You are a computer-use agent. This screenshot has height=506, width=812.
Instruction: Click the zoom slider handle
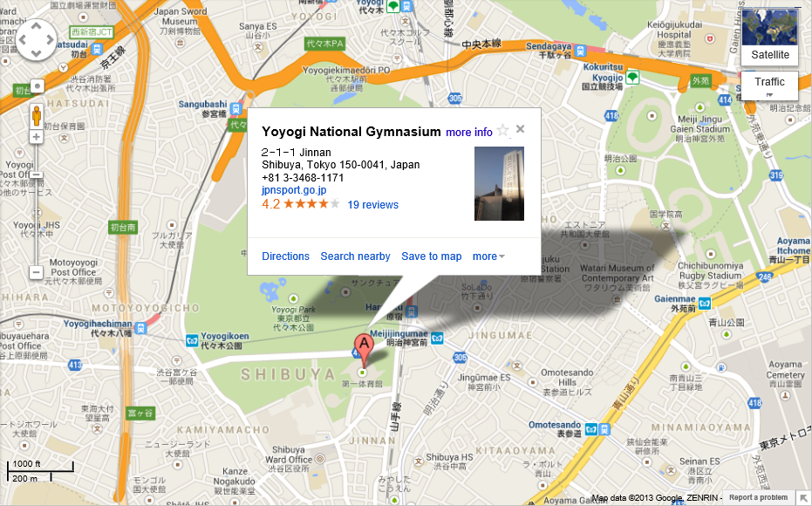(x=37, y=175)
